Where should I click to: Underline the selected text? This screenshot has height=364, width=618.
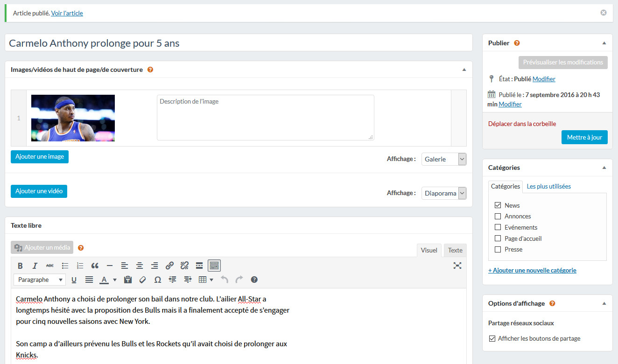(x=74, y=280)
